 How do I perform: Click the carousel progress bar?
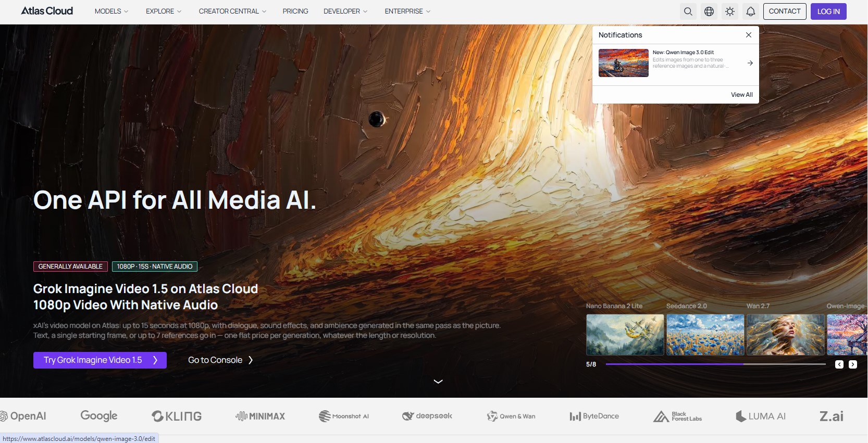pos(716,364)
